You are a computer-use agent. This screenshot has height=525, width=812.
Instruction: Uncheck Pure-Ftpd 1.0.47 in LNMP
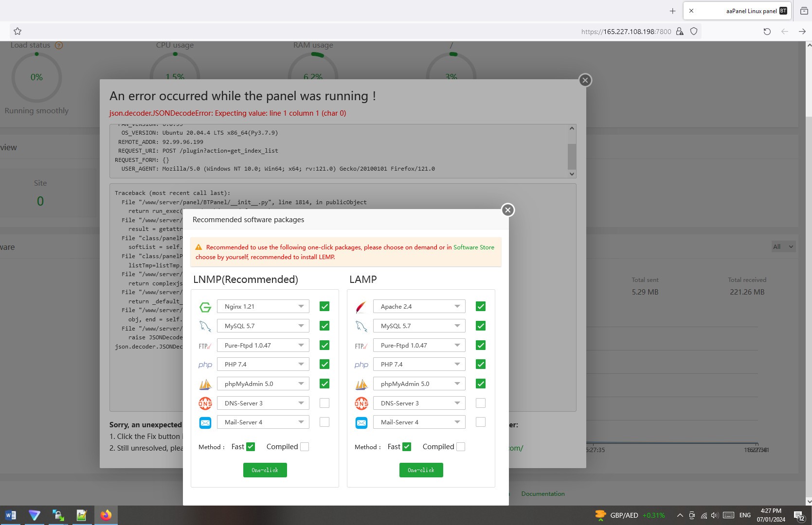pyautogui.click(x=325, y=345)
